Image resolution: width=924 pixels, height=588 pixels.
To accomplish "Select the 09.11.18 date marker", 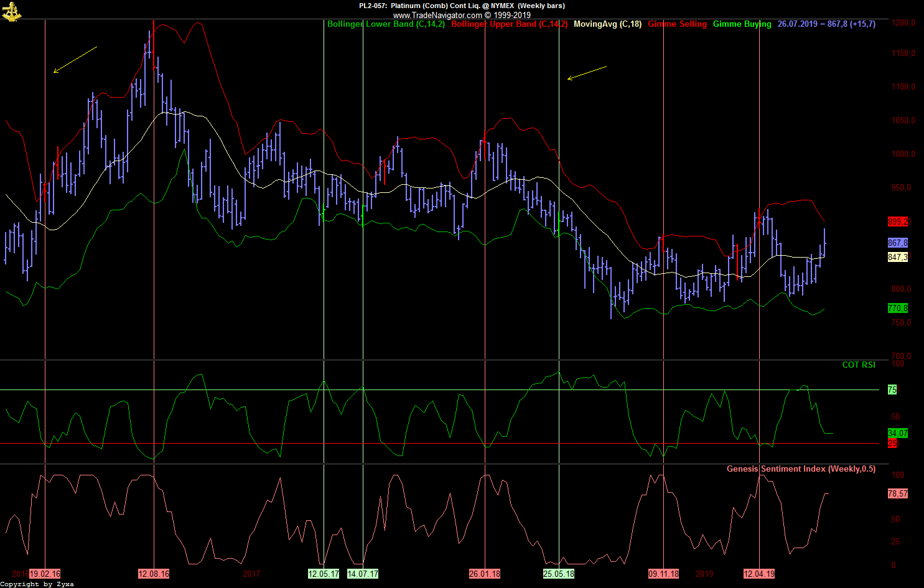I will coord(663,574).
